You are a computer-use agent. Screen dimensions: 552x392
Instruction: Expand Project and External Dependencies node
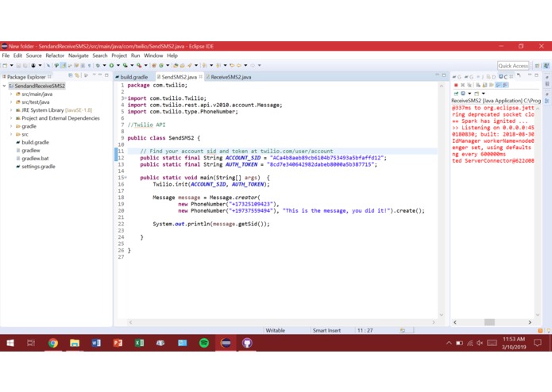click(11, 118)
